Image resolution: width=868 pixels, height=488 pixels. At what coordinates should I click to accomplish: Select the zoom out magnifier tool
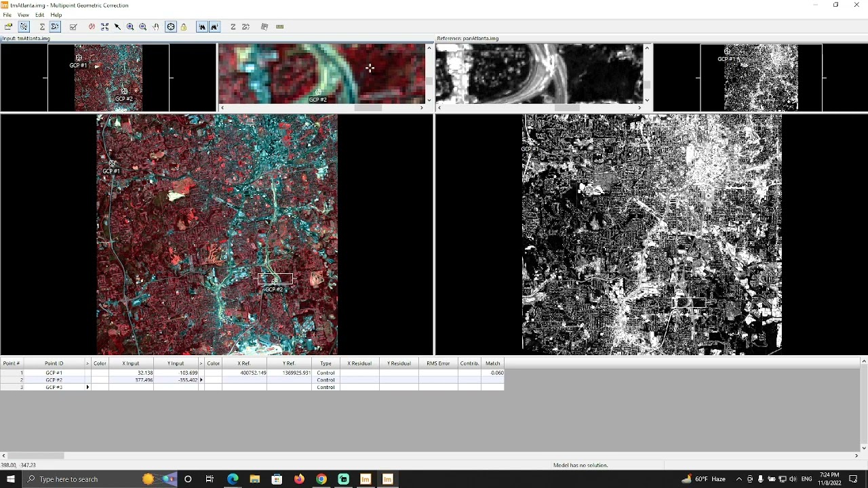coord(143,27)
